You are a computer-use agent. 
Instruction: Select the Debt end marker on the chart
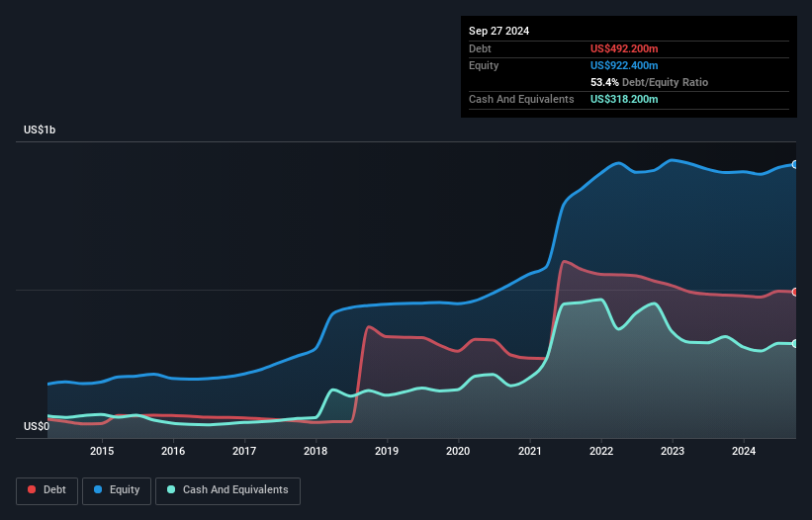tap(795, 292)
